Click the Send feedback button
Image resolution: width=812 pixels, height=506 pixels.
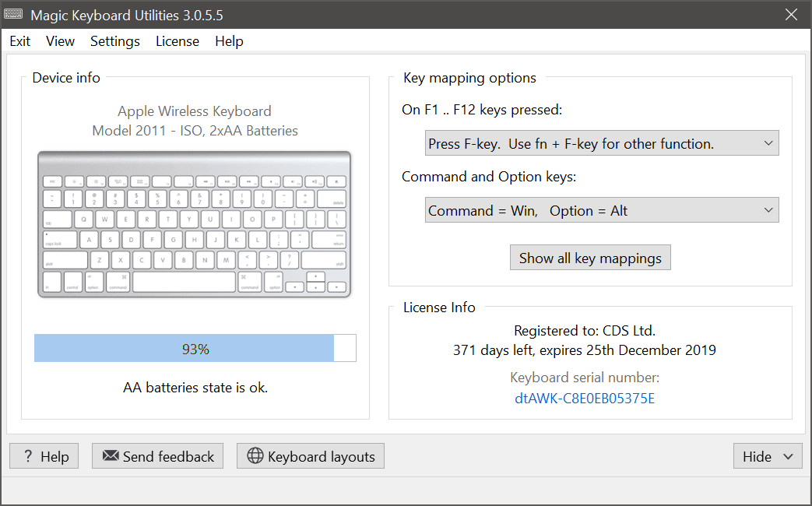157,455
